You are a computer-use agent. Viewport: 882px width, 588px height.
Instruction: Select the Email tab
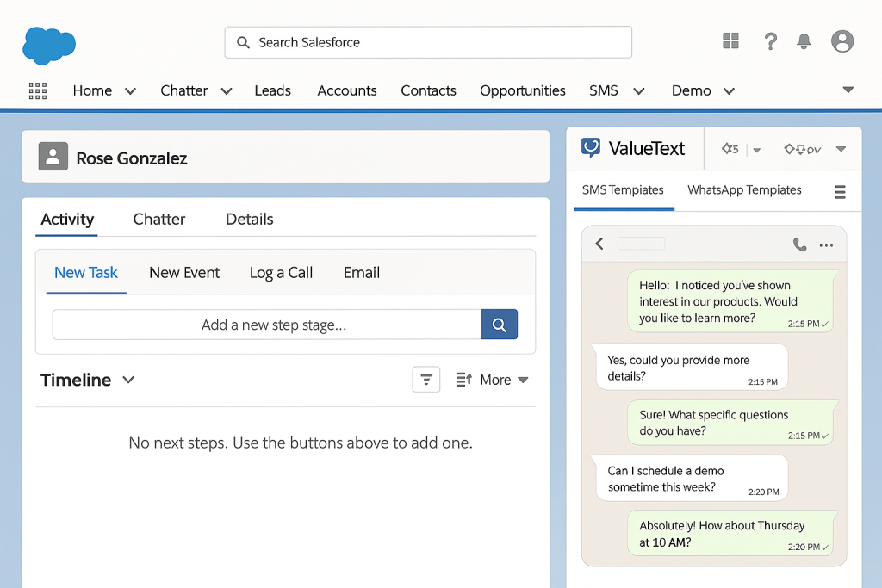tap(361, 273)
